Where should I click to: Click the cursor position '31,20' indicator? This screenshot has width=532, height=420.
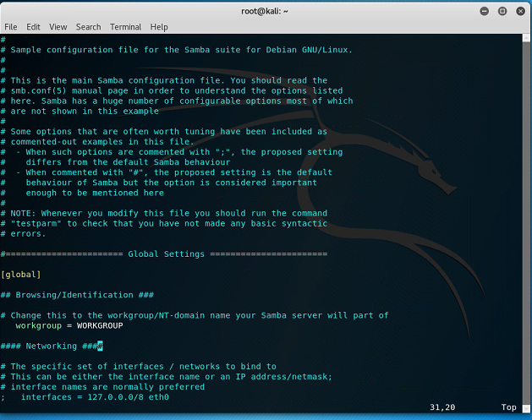[442, 407]
